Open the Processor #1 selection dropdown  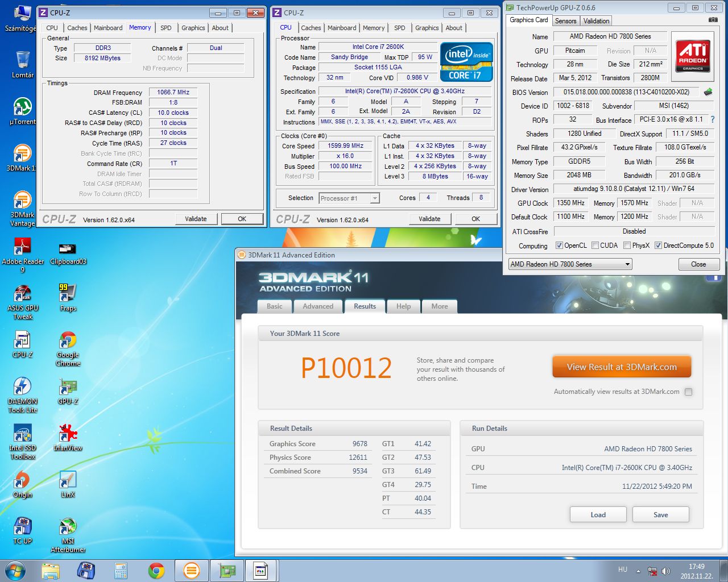[x=349, y=198]
